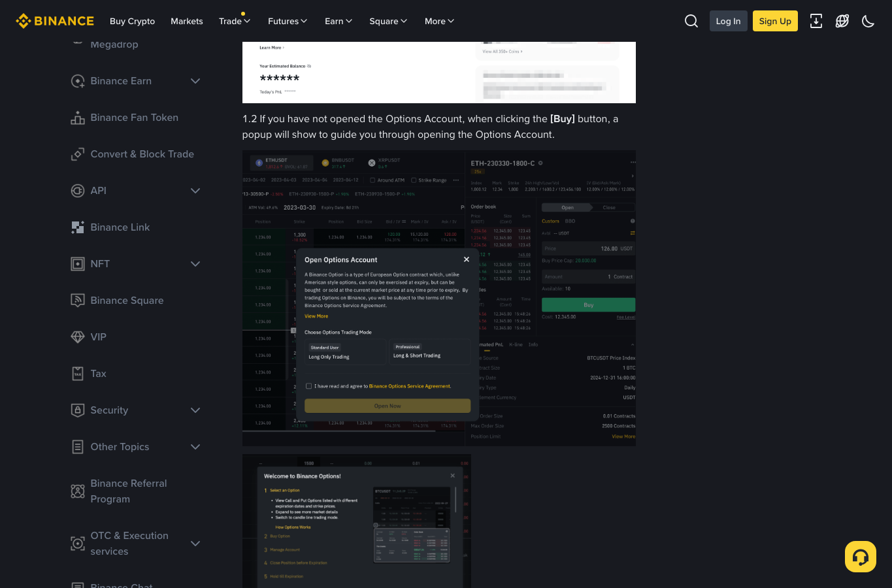Click the OTC & Execution services label
This screenshot has width=892, height=588.
pos(129,544)
